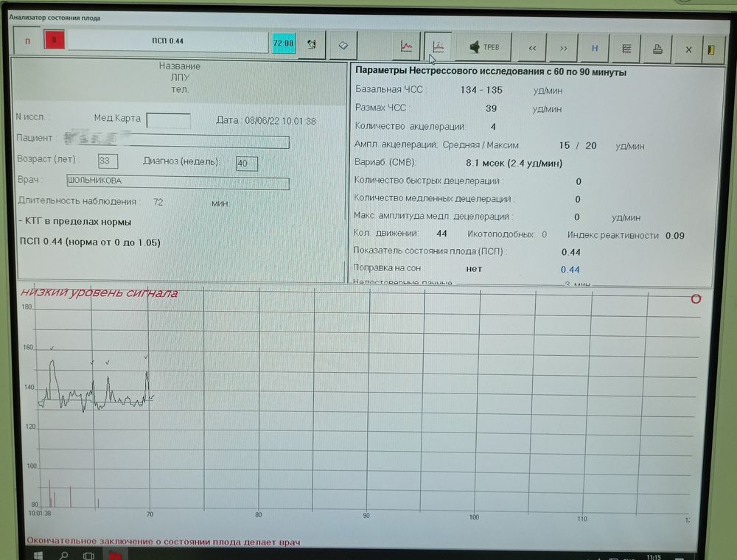
Task: Click the 'П' button in the toolbar
Action: click(x=27, y=41)
